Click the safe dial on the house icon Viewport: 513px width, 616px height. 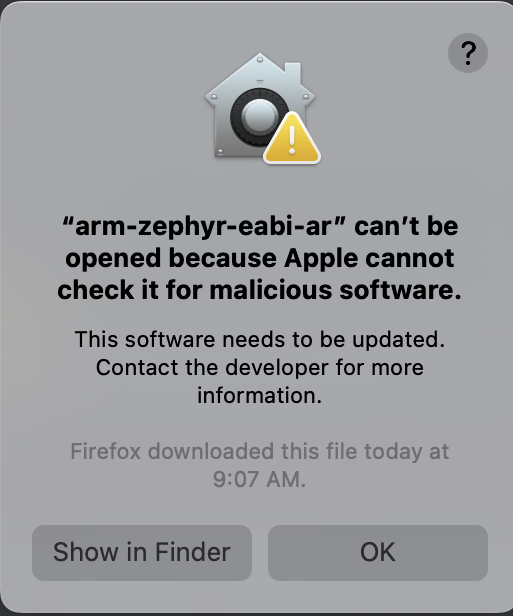click(x=258, y=117)
